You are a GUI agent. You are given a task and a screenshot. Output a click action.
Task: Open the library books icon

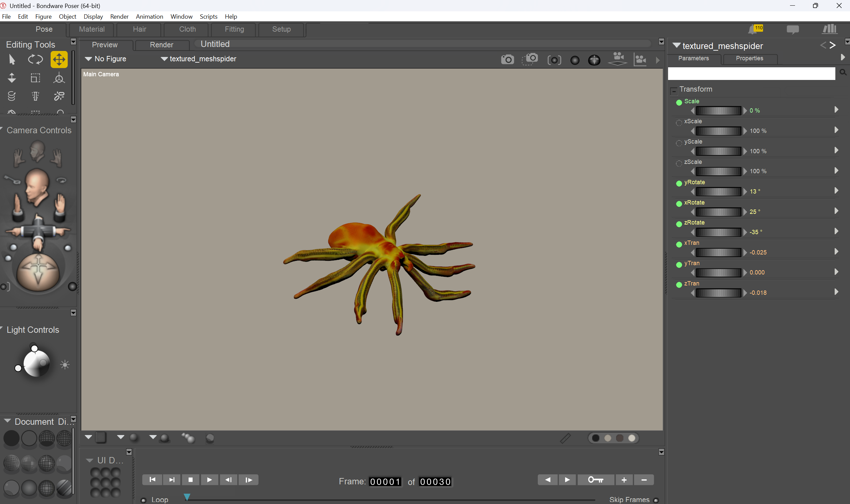[x=829, y=29]
